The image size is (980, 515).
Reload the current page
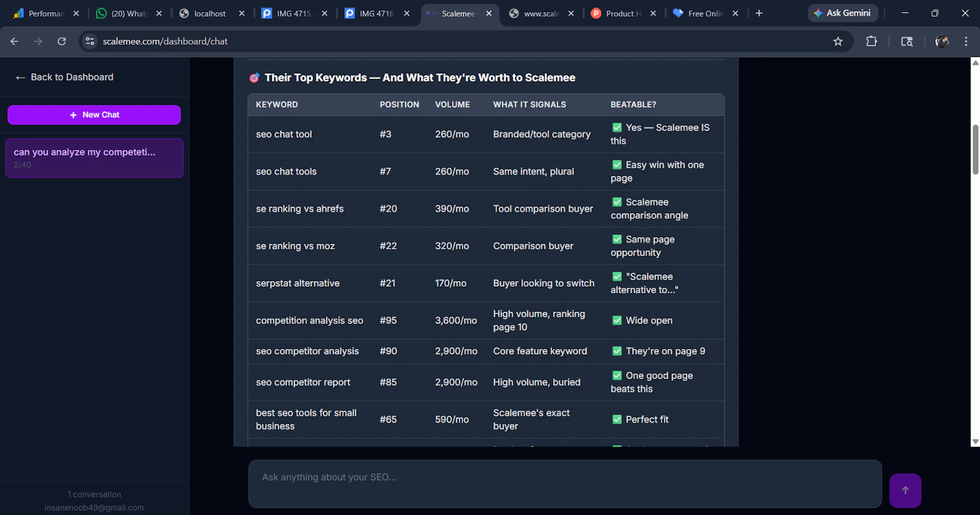pyautogui.click(x=62, y=41)
